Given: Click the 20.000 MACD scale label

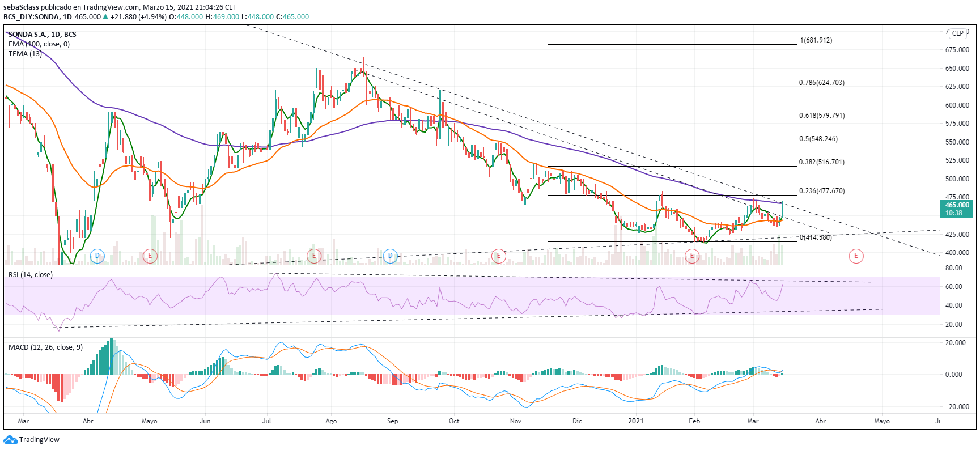Looking at the screenshot, I should pyautogui.click(x=956, y=343).
